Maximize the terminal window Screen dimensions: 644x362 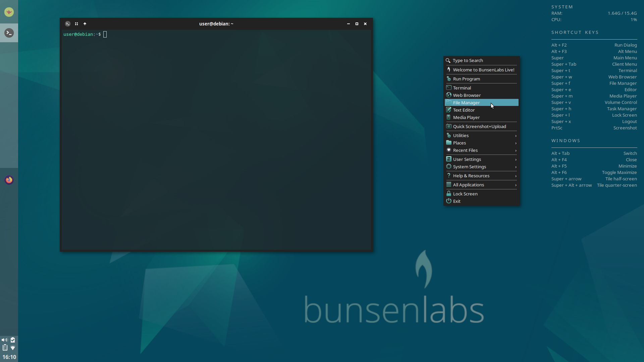click(x=357, y=24)
